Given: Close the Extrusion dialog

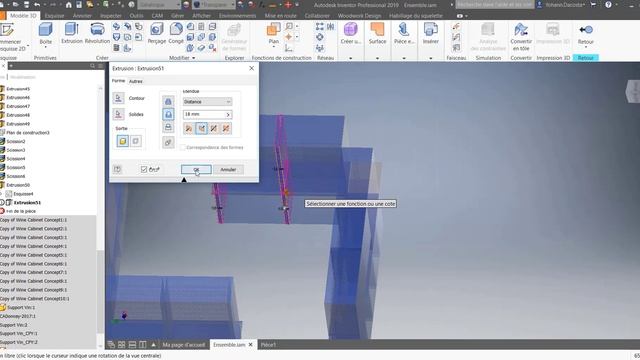Looking at the screenshot, I should click(x=251, y=68).
